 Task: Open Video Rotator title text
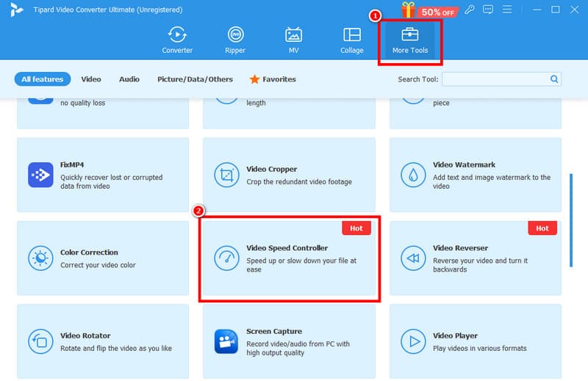click(85, 335)
